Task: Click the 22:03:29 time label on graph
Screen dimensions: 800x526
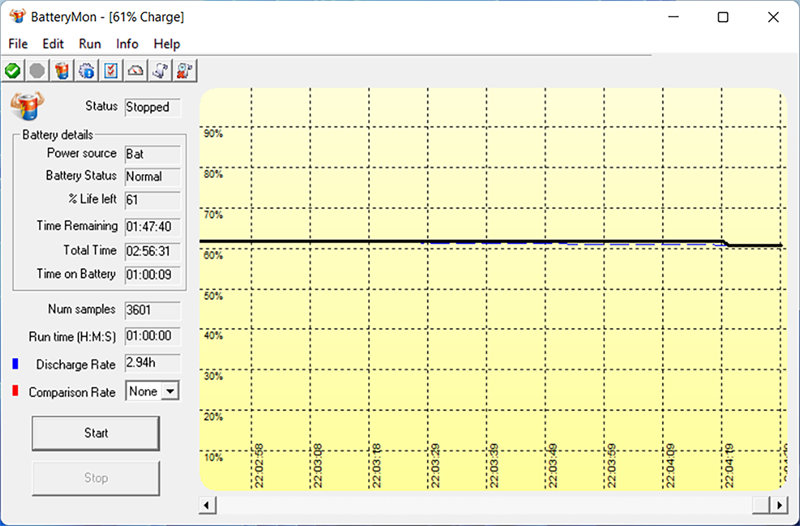Action: 435,466
